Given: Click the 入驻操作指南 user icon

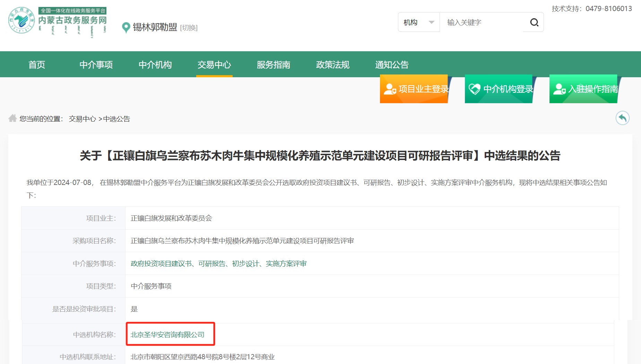Looking at the screenshot, I should pyautogui.click(x=559, y=89).
